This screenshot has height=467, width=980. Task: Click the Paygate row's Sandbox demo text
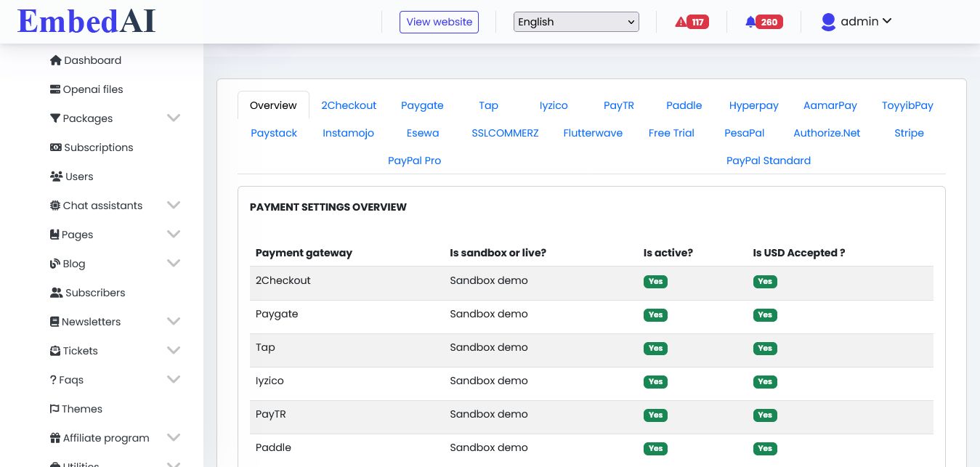(489, 314)
